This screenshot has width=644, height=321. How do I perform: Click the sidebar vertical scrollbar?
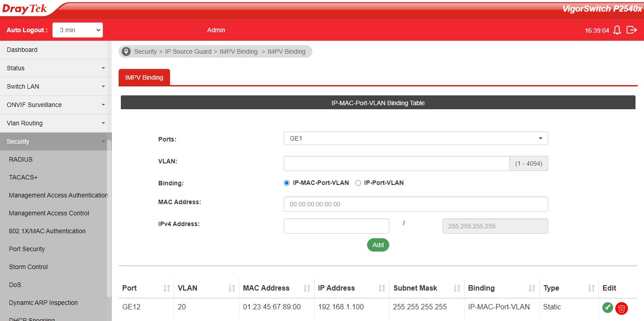point(109,219)
